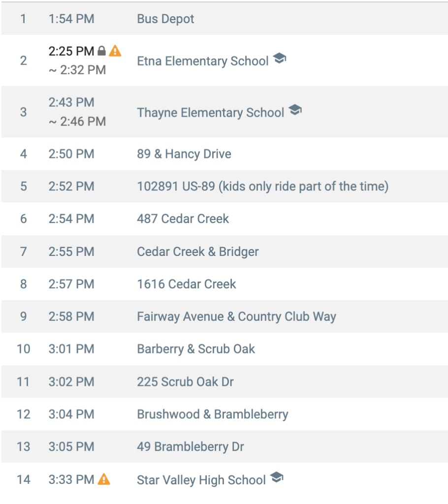Click graduation cap icon for Star Valley High School

(x=277, y=477)
